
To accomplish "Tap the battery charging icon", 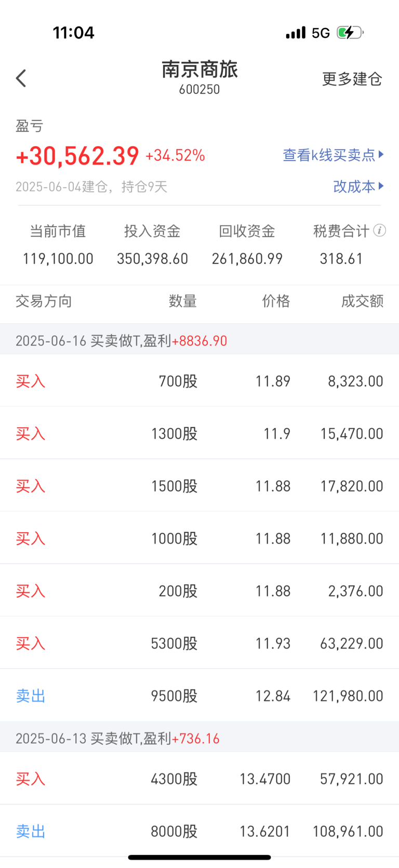I will click(350, 33).
